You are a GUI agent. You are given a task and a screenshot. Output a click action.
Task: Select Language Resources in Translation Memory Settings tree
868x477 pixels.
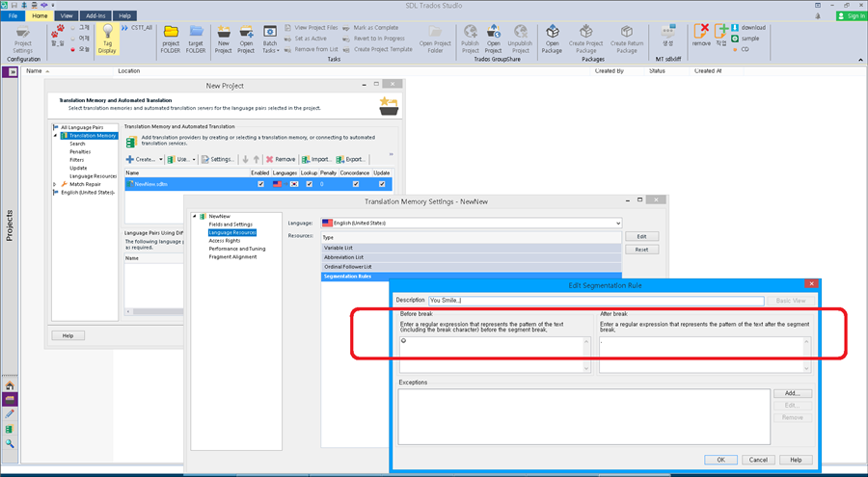pyautogui.click(x=232, y=233)
